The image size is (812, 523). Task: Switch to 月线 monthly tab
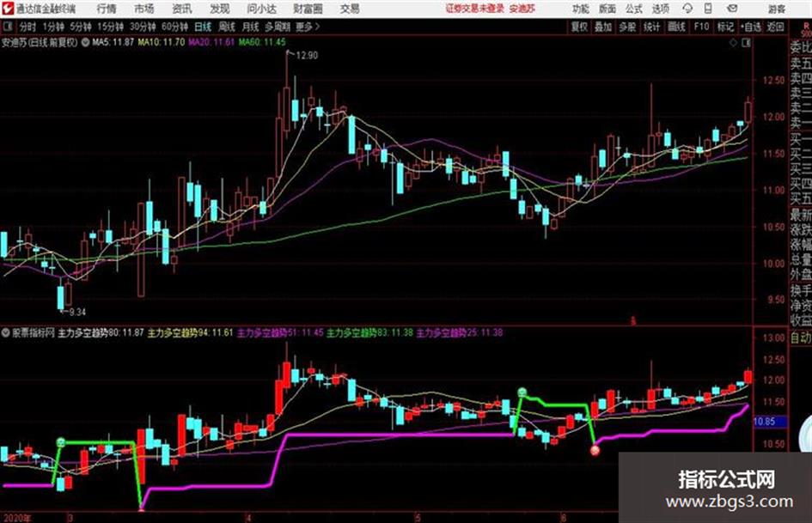[x=250, y=27]
